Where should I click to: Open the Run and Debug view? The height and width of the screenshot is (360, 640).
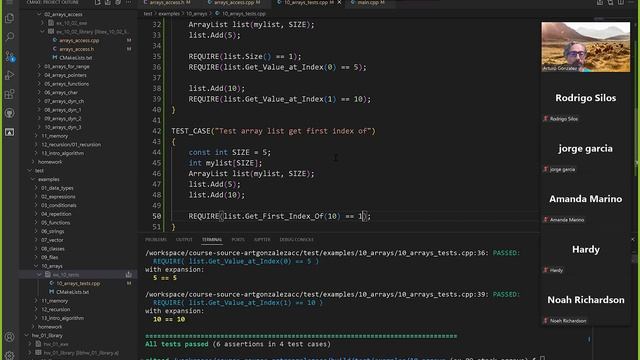pyautogui.click(x=9, y=75)
